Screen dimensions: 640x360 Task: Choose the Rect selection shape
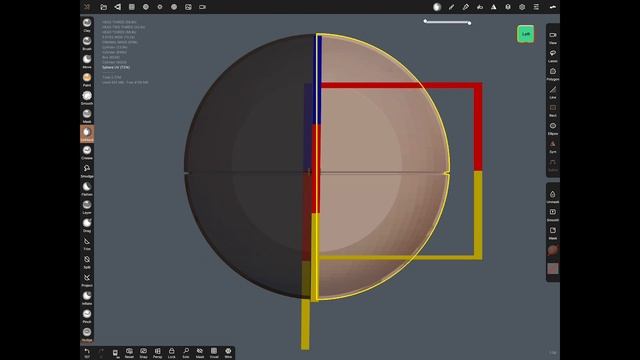(x=553, y=110)
